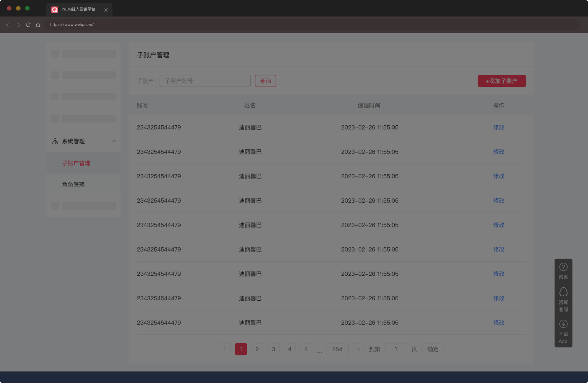Click the browser back arrow
This screenshot has height=383, width=588.
(x=8, y=25)
